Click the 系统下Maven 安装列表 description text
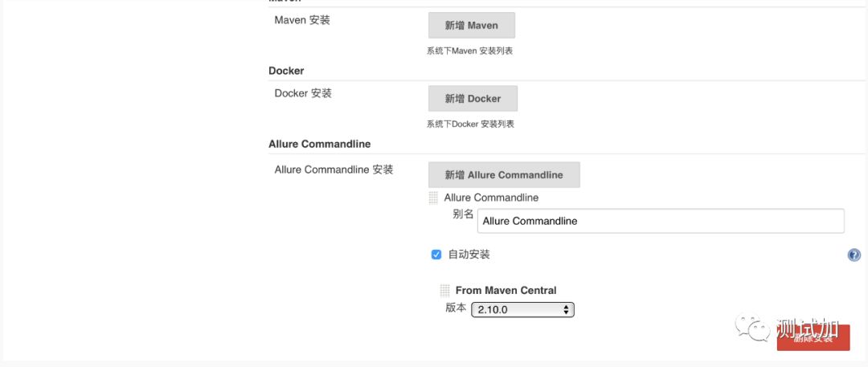Image resolution: width=868 pixels, height=367 pixels. tap(470, 51)
